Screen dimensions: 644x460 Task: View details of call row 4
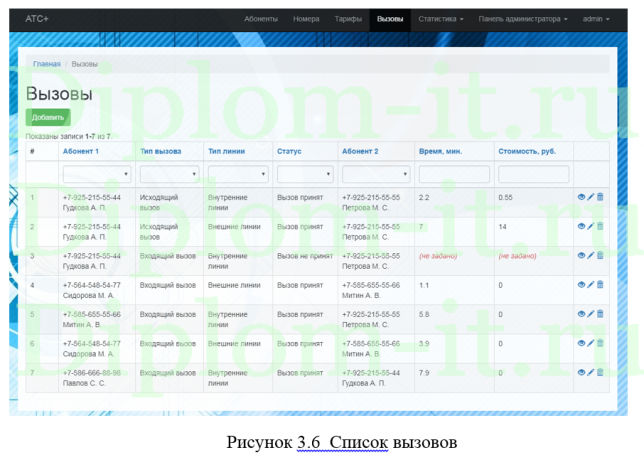pos(581,285)
